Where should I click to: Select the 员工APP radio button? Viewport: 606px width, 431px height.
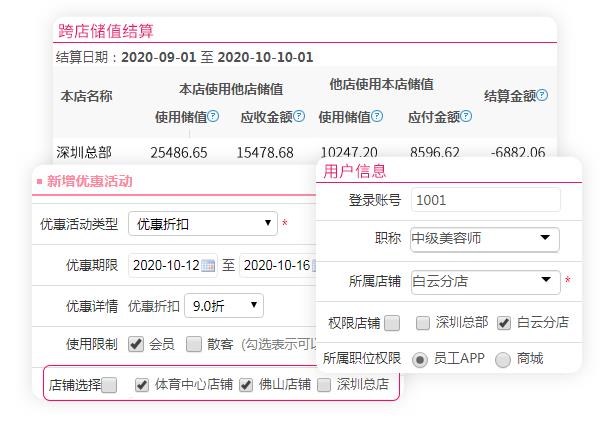419,358
